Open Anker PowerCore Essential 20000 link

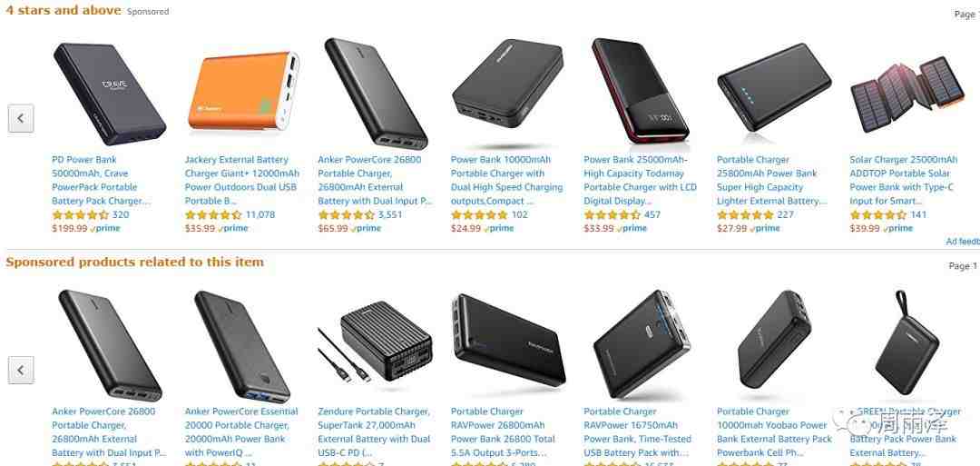pos(241,432)
